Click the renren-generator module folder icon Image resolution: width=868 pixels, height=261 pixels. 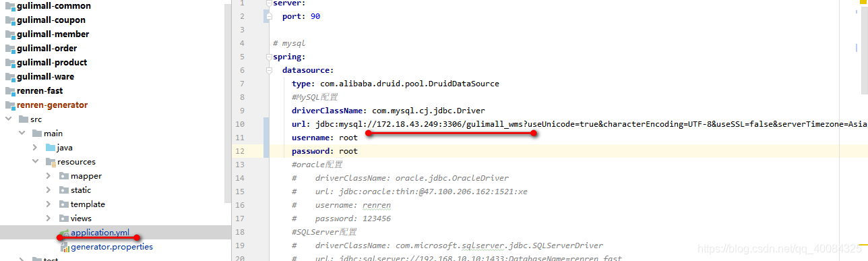[10, 105]
